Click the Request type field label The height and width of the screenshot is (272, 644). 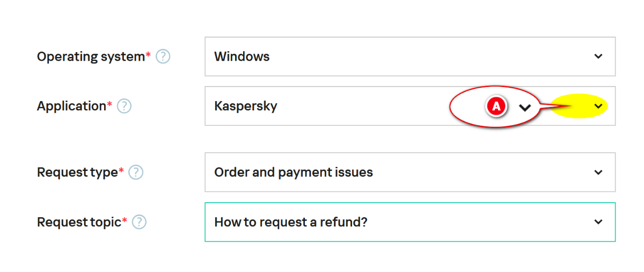(x=77, y=173)
